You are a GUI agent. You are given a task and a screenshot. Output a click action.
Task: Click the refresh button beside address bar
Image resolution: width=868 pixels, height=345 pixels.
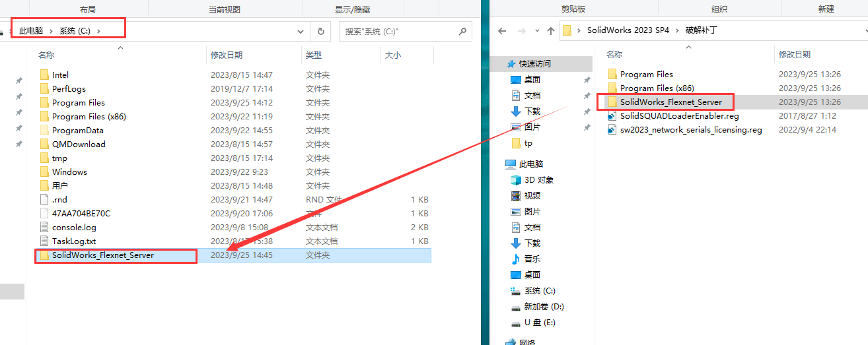[x=321, y=31]
